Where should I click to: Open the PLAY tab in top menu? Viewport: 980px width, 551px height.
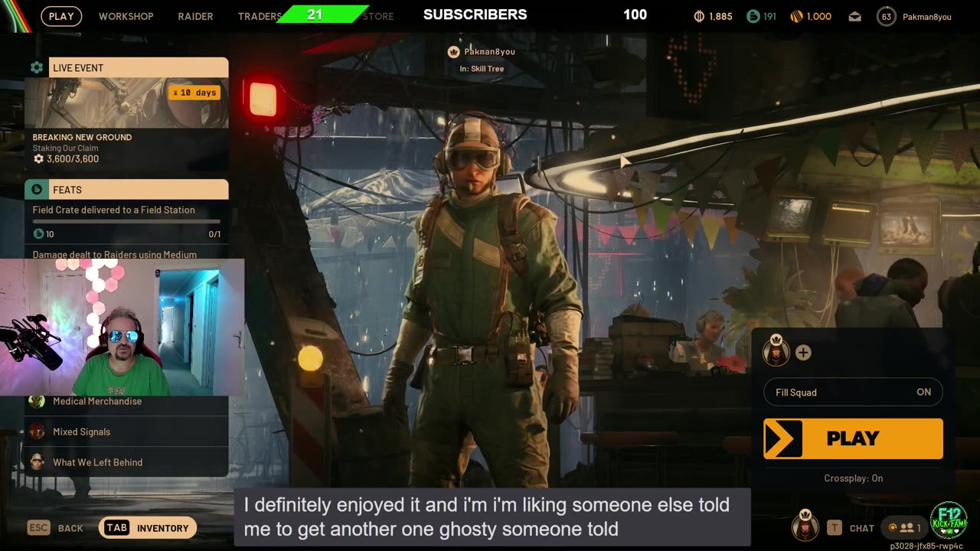[61, 16]
